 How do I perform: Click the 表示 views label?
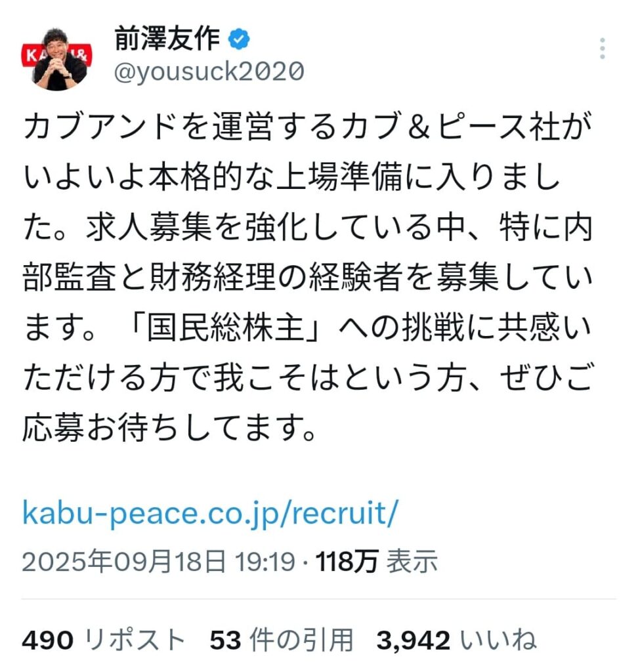[x=412, y=562]
